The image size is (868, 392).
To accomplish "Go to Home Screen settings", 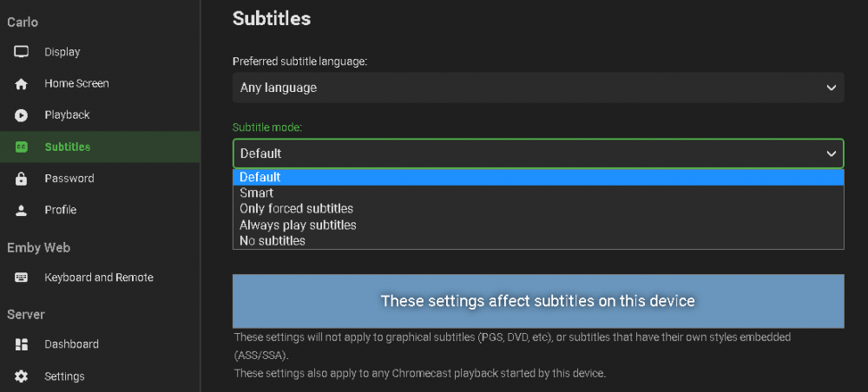I will click(76, 84).
